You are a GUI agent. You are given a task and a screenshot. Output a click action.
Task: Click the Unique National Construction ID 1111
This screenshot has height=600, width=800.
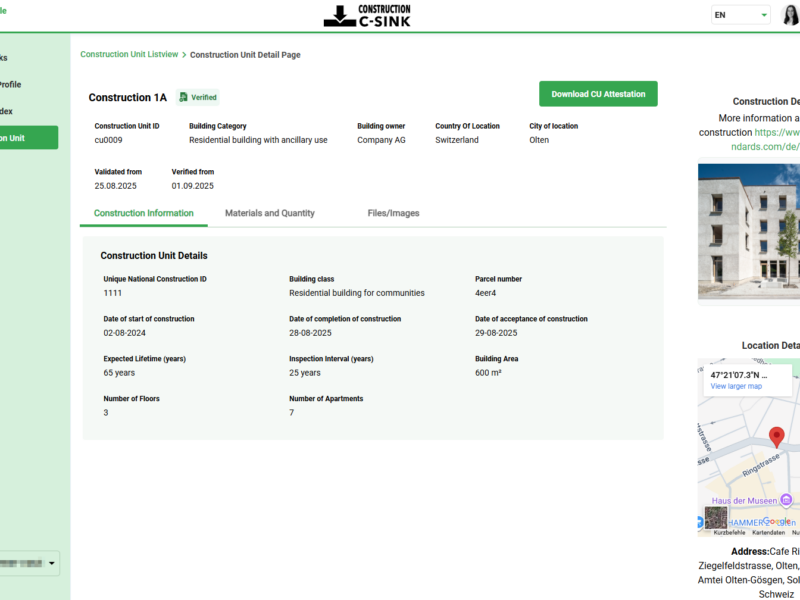112,293
